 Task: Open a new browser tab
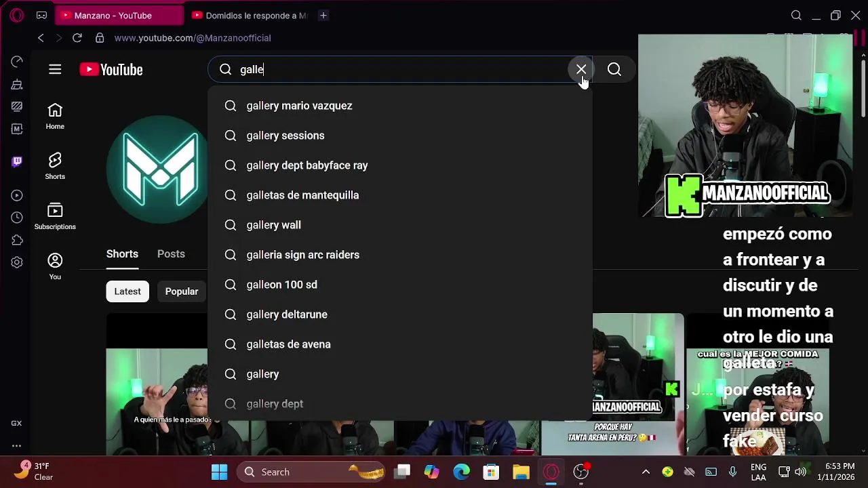pyautogui.click(x=323, y=15)
